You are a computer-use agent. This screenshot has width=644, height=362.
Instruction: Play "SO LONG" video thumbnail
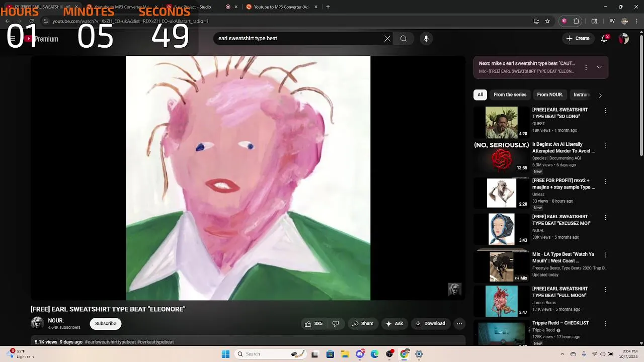[502, 122]
